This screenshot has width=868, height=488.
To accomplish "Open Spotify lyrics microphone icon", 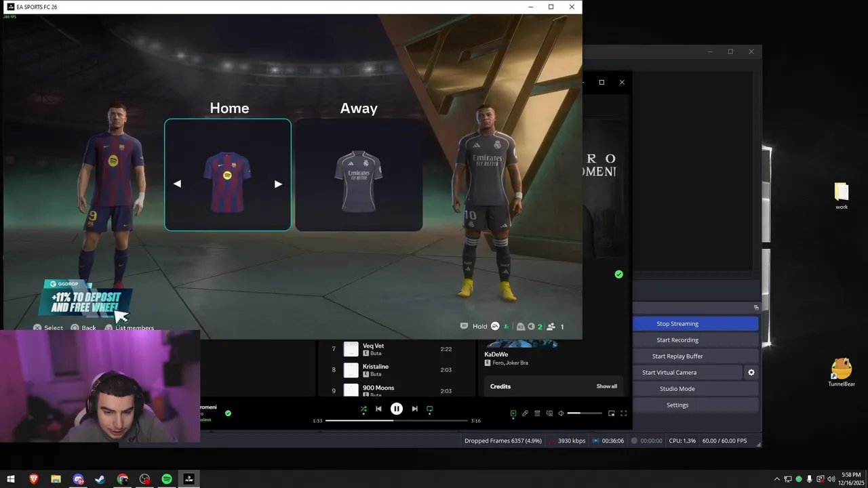I will pyautogui.click(x=525, y=413).
